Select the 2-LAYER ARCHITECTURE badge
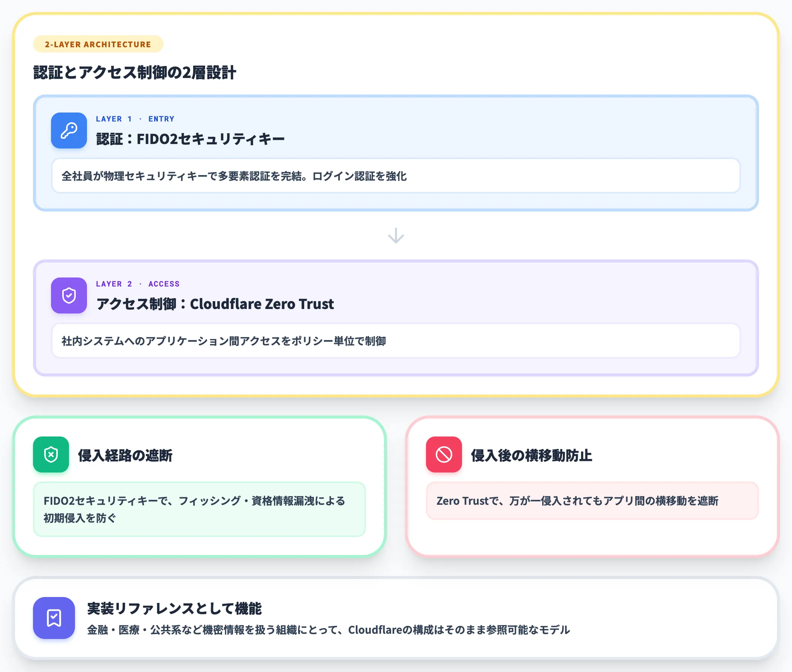The height and width of the screenshot is (672, 792). (98, 44)
